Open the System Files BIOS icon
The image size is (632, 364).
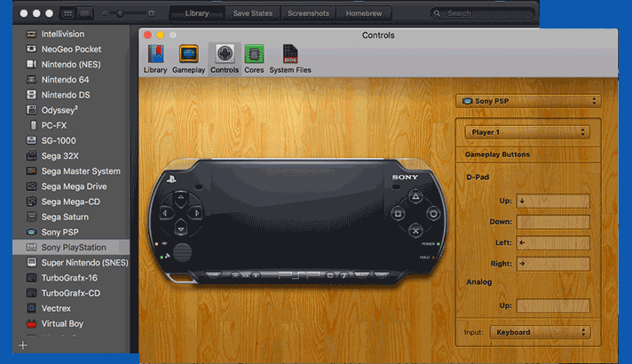pos(290,54)
